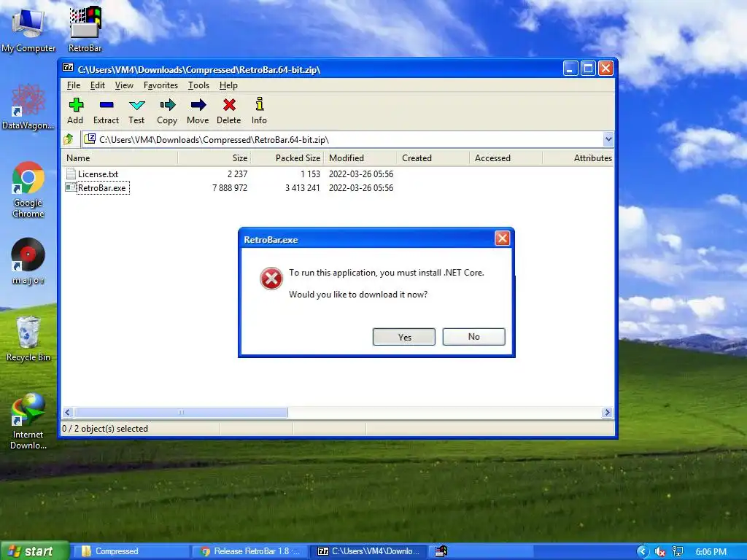
Task: Switch to Compressed folder taskbar button
Action: (130, 551)
